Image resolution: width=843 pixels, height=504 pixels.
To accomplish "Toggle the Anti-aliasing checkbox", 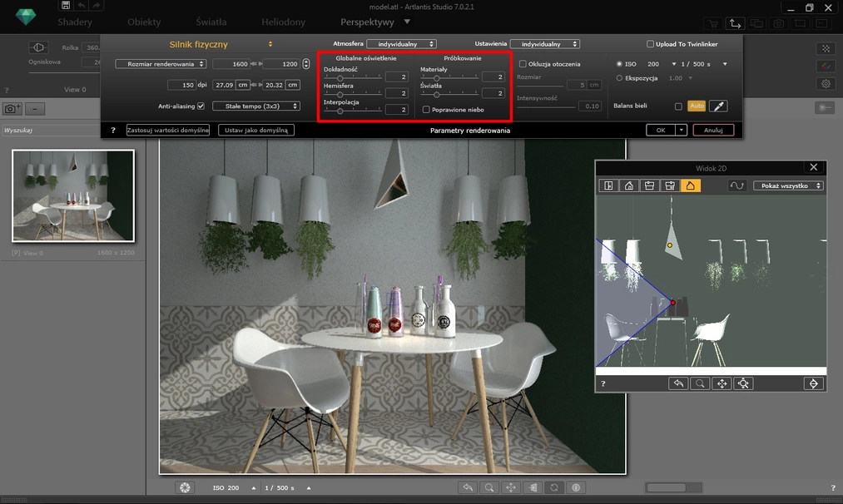I will pyautogui.click(x=201, y=106).
